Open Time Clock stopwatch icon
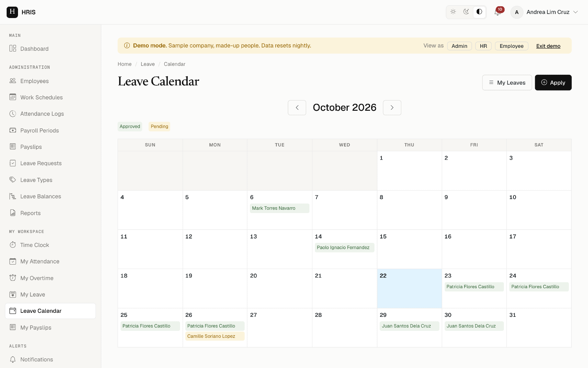This screenshot has height=368, width=588. 13,245
